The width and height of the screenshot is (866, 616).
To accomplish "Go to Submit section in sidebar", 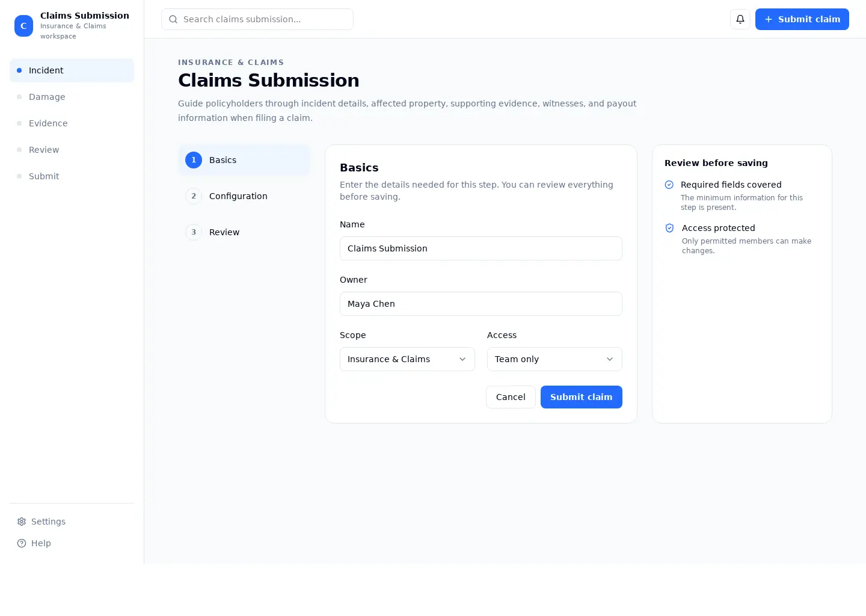I will click(72, 176).
